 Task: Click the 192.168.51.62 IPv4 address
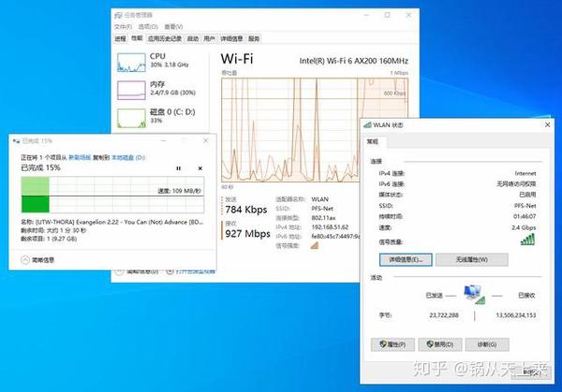pyautogui.click(x=330, y=227)
